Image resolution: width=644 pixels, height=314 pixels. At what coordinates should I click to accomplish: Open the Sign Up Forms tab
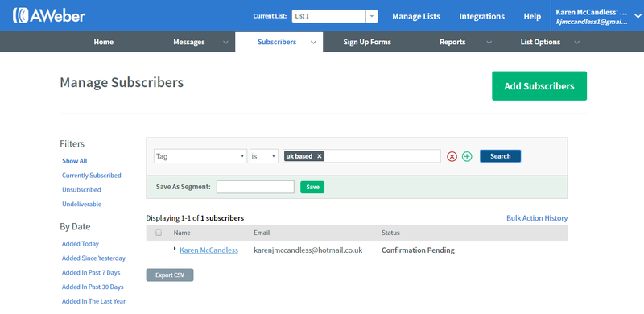(367, 42)
